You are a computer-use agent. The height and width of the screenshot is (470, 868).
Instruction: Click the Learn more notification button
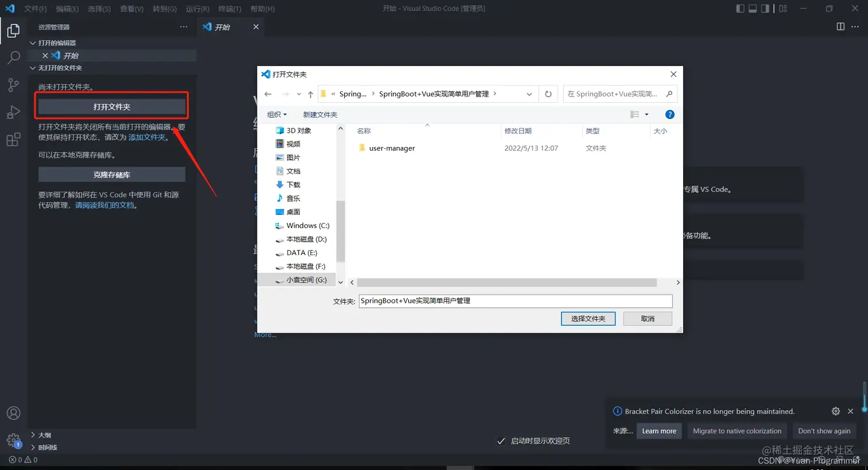click(659, 431)
